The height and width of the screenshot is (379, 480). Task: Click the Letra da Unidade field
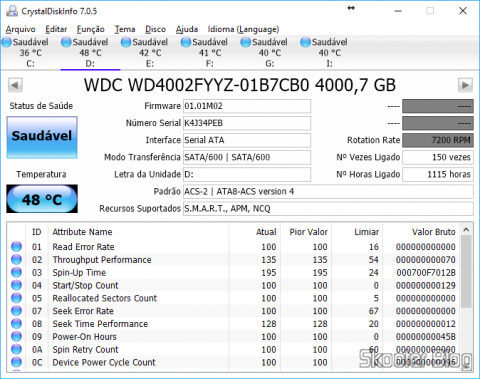(x=247, y=174)
